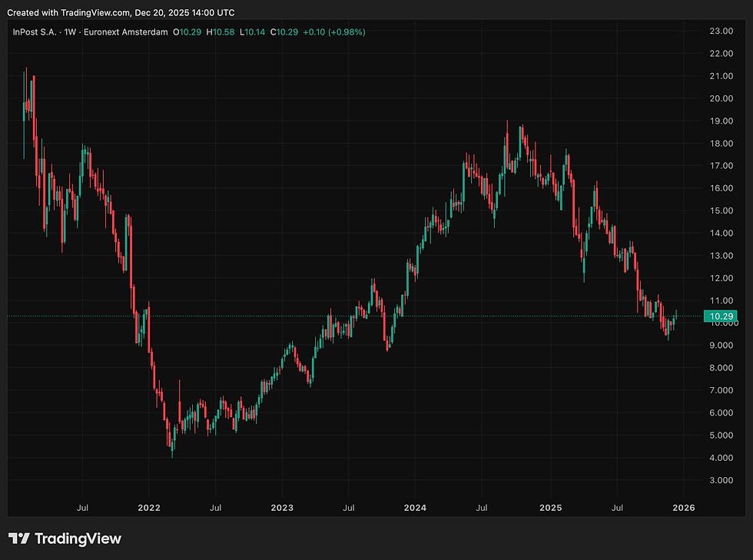Click the 15.00 price axis label
The height and width of the screenshot is (560, 753).
coord(721,210)
